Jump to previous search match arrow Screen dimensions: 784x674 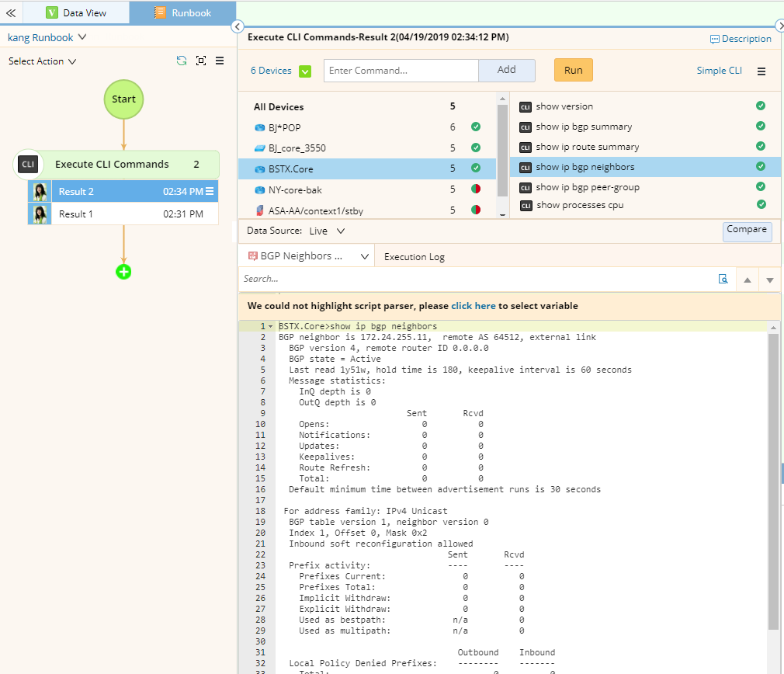click(748, 280)
